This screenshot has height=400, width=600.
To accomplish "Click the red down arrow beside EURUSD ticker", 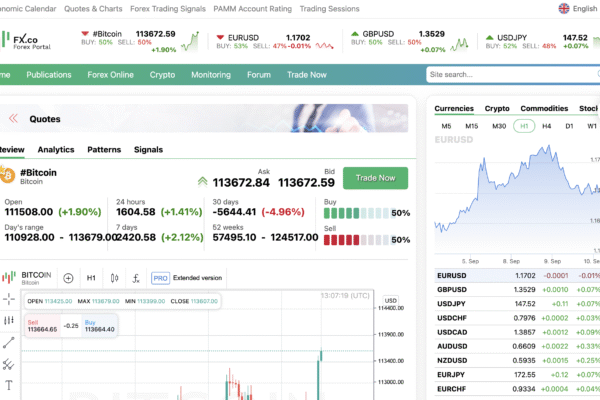I will click(220, 37).
